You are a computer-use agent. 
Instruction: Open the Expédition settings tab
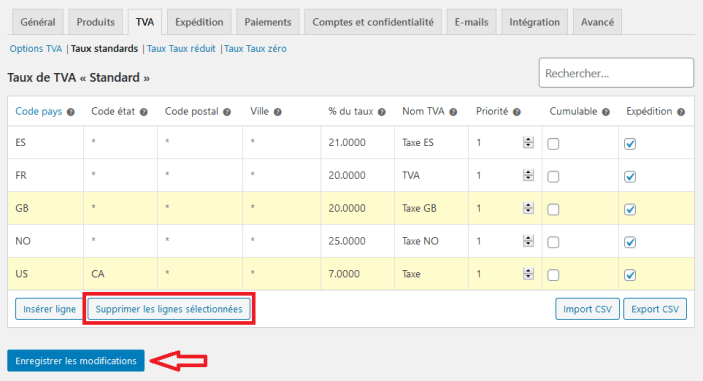point(199,22)
